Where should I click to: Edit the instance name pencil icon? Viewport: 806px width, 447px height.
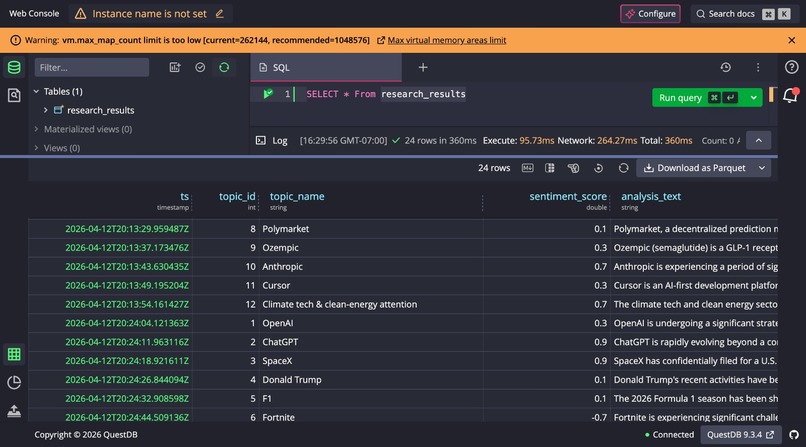click(219, 13)
